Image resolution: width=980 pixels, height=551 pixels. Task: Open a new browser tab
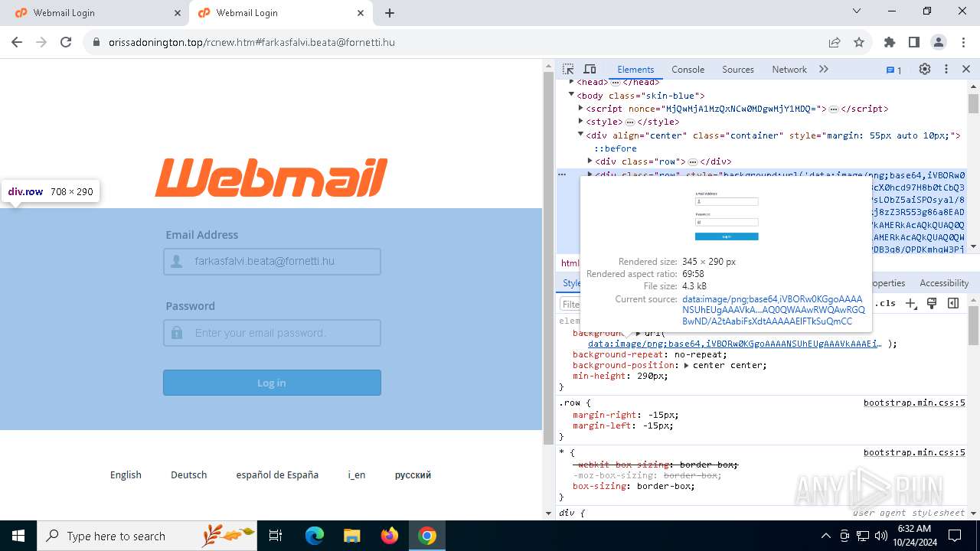tap(390, 13)
